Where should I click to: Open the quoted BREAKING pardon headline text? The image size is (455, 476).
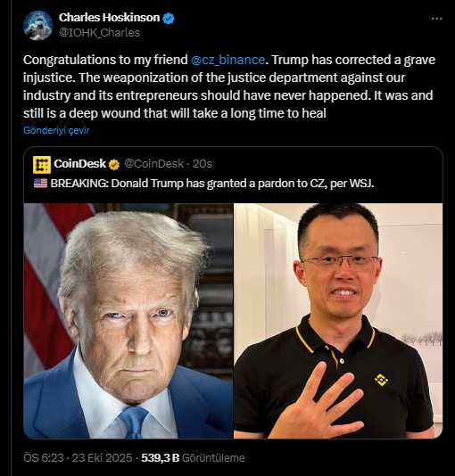tap(212, 184)
